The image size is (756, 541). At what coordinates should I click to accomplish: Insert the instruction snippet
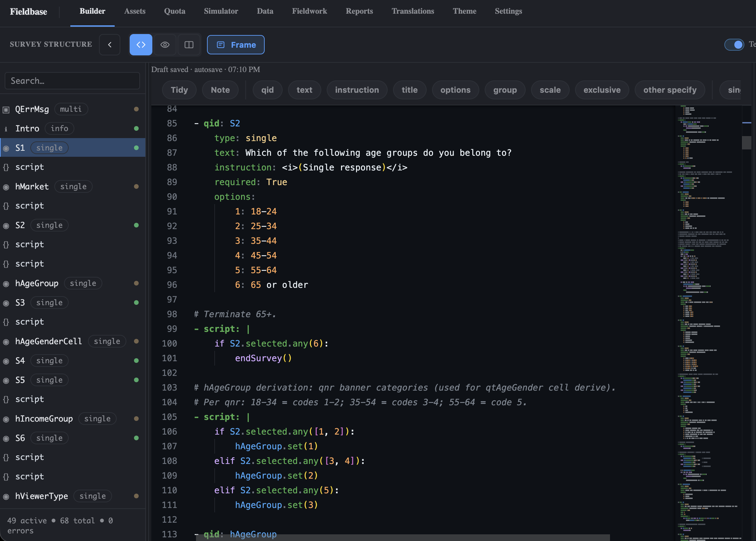[357, 90]
